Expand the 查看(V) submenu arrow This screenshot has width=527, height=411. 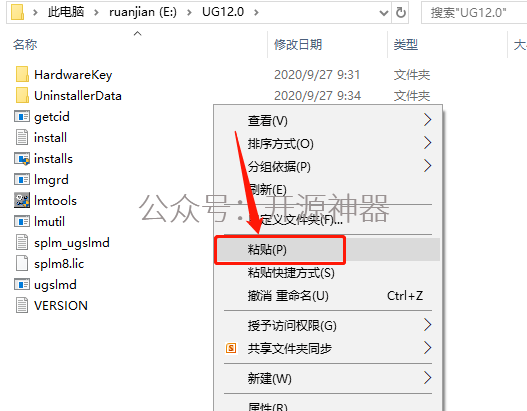tap(427, 120)
